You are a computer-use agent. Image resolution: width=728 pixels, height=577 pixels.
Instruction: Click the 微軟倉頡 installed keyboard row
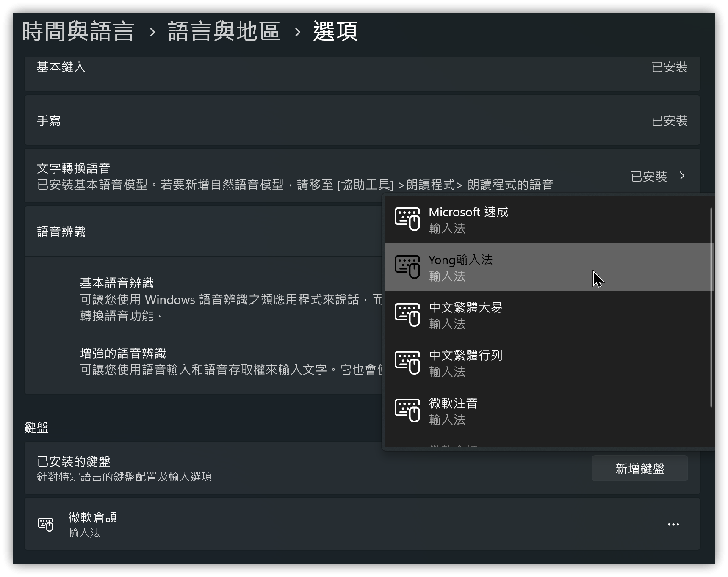(x=362, y=524)
